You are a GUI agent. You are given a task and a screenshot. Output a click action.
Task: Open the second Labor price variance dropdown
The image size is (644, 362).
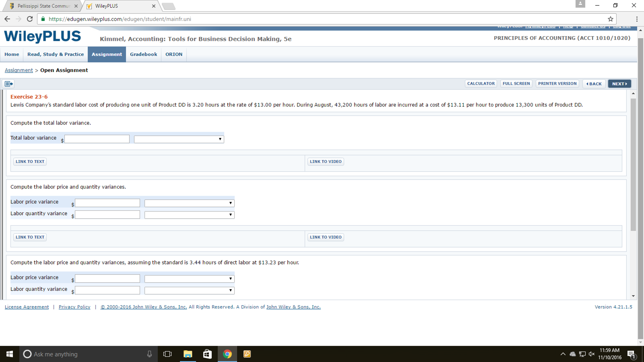(x=189, y=279)
